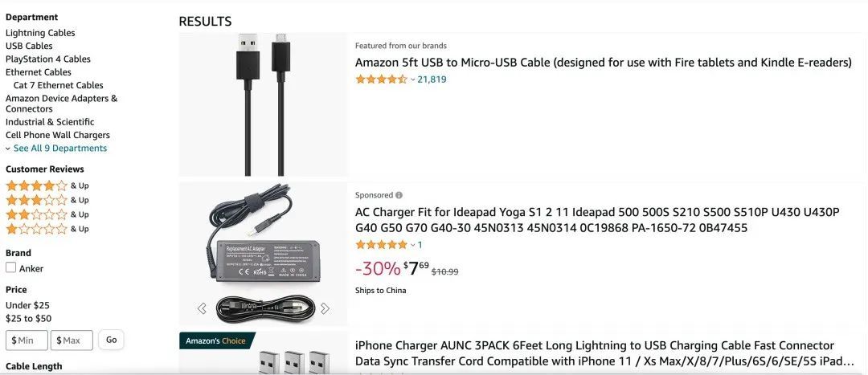Select Ethernet Cables department
The width and height of the screenshot is (868, 375).
(39, 72)
